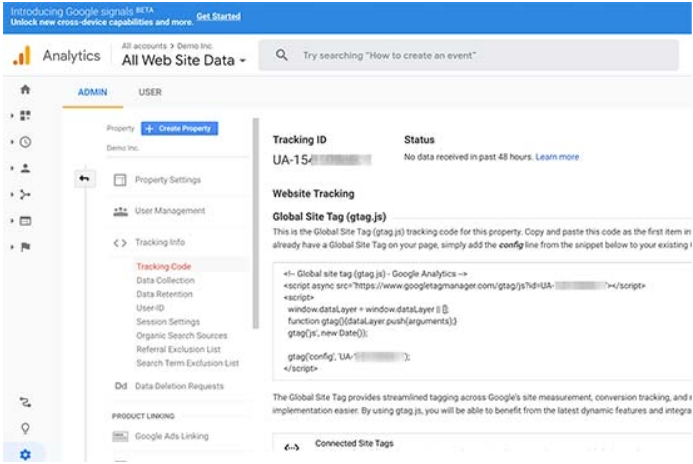This screenshot has height=464, width=693.
Task: Click the back arrow in property column
Action: pos(84,179)
